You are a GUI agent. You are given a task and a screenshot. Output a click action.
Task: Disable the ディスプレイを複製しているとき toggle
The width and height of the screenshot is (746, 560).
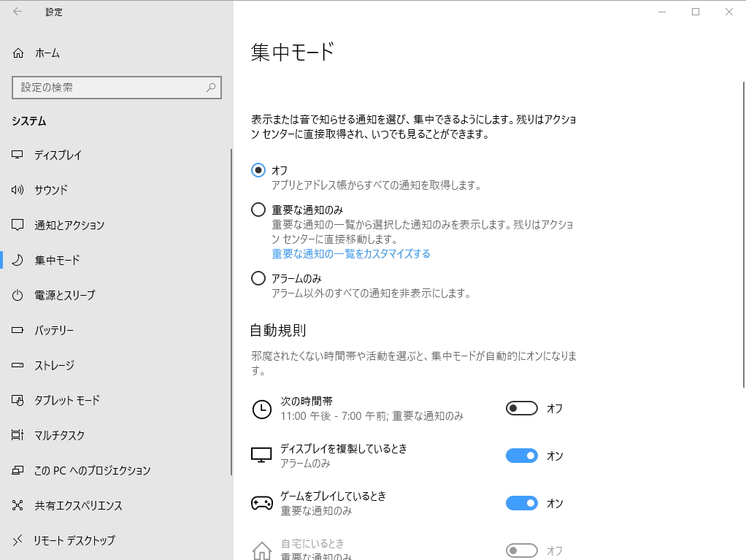coord(521,456)
